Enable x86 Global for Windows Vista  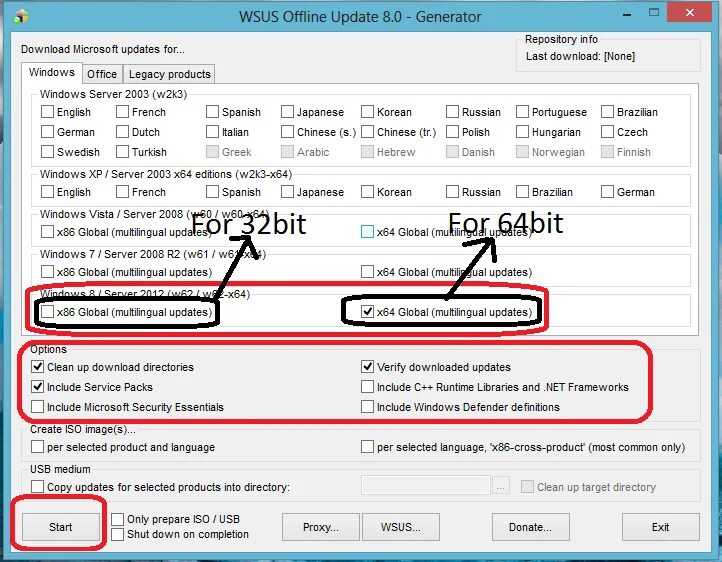click(x=47, y=232)
